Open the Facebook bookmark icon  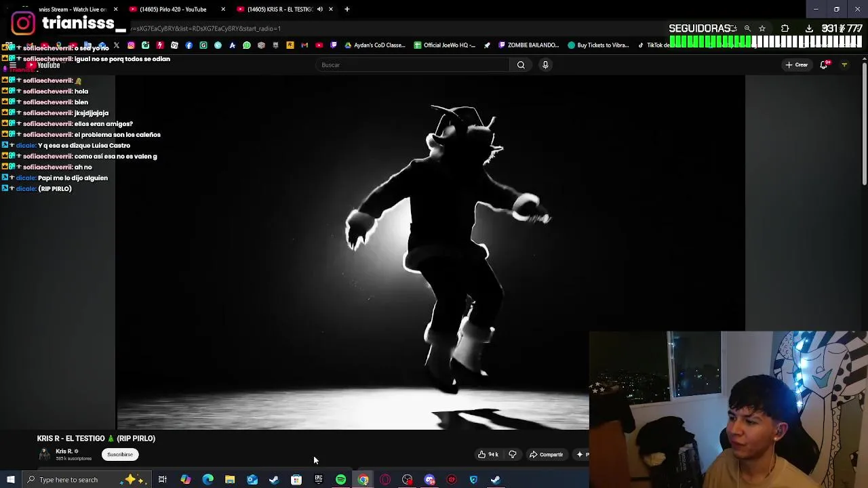189,45
